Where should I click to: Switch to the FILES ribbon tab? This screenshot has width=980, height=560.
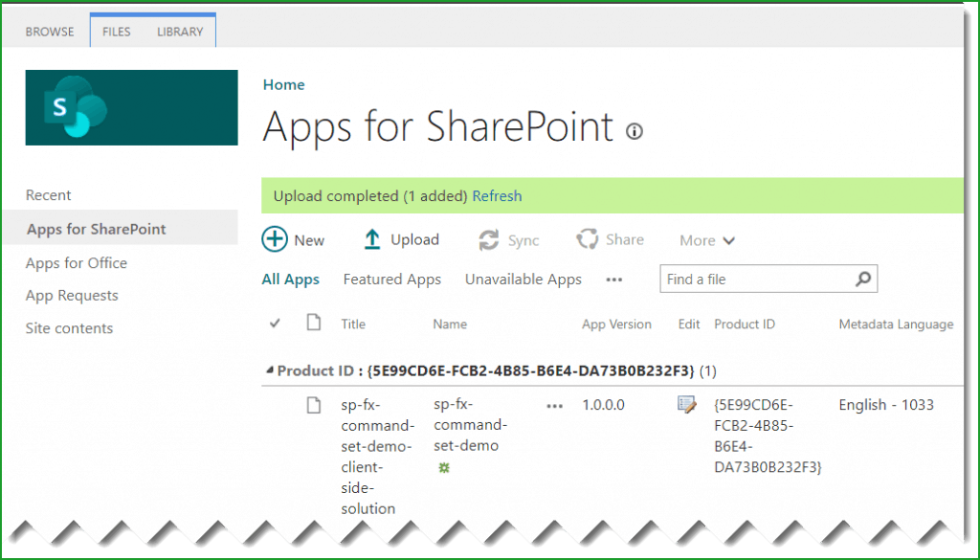(116, 32)
